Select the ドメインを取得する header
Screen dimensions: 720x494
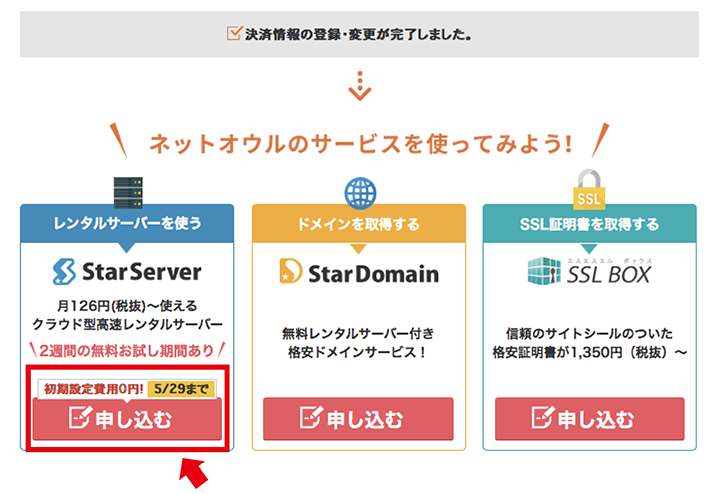point(359,224)
